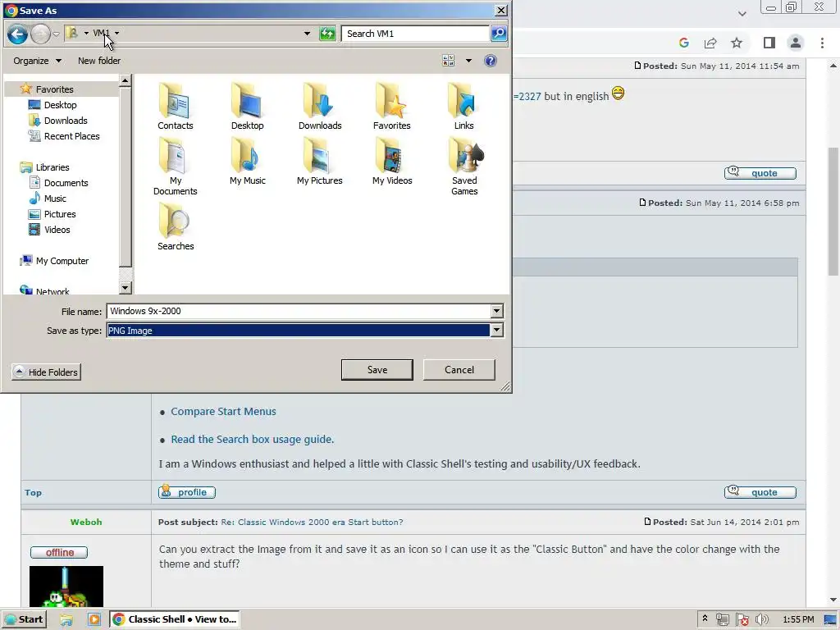Open the Downloads folder in file list

coord(320,106)
